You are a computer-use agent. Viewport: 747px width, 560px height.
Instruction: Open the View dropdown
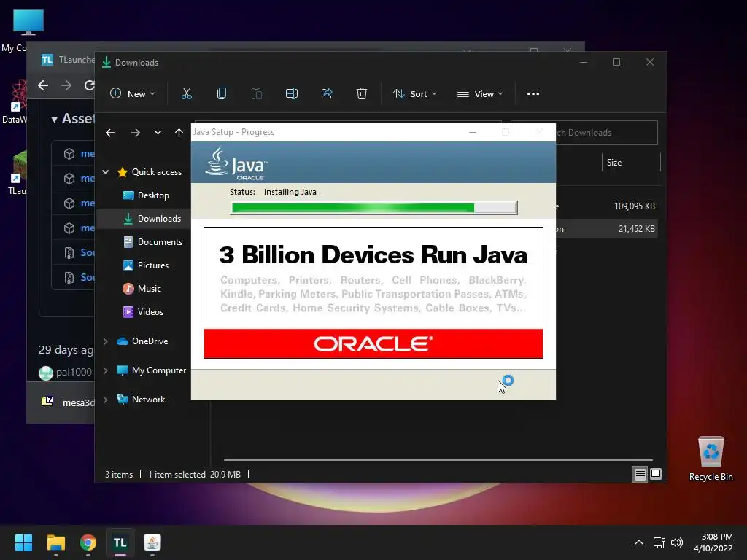click(x=480, y=94)
